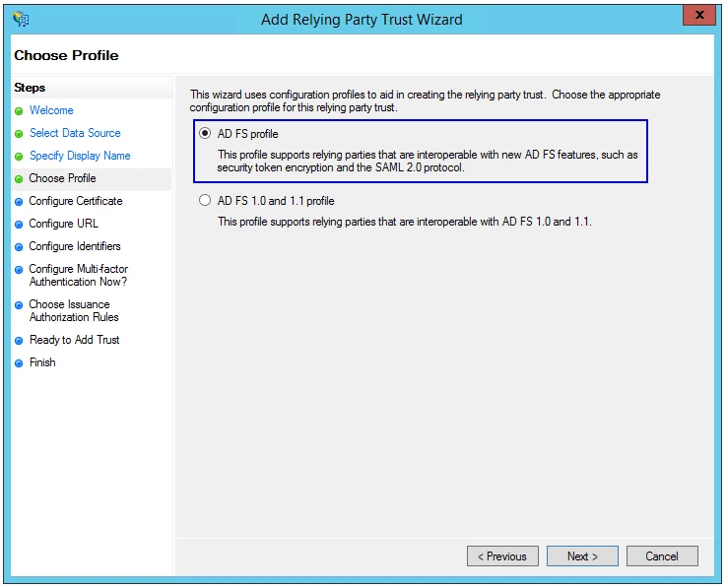This screenshot has width=727, height=588.
Task: Click the blue bullet beside Configure Certificate
Action: (19, 202)
